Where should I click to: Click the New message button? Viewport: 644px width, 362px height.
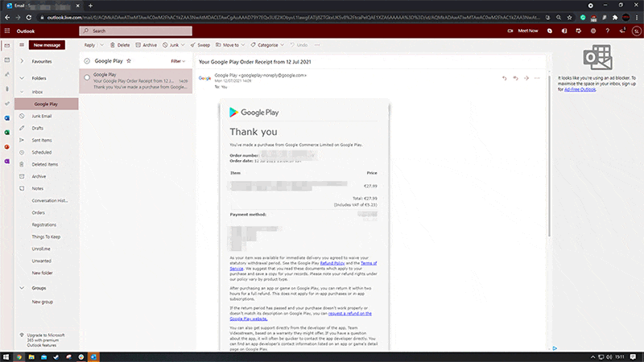[47, 45]
